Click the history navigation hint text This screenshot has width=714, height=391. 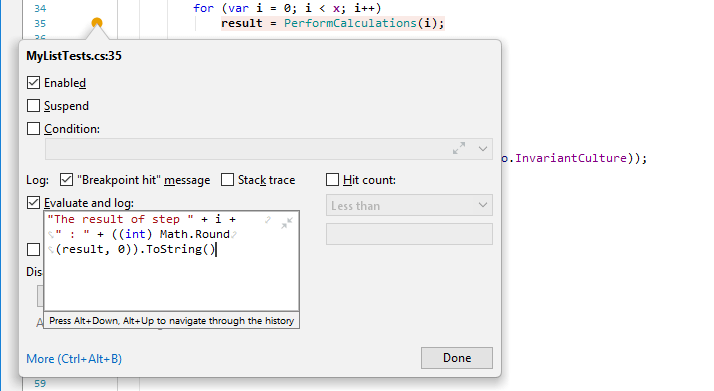pyautogui.click(x=172, y=320)
